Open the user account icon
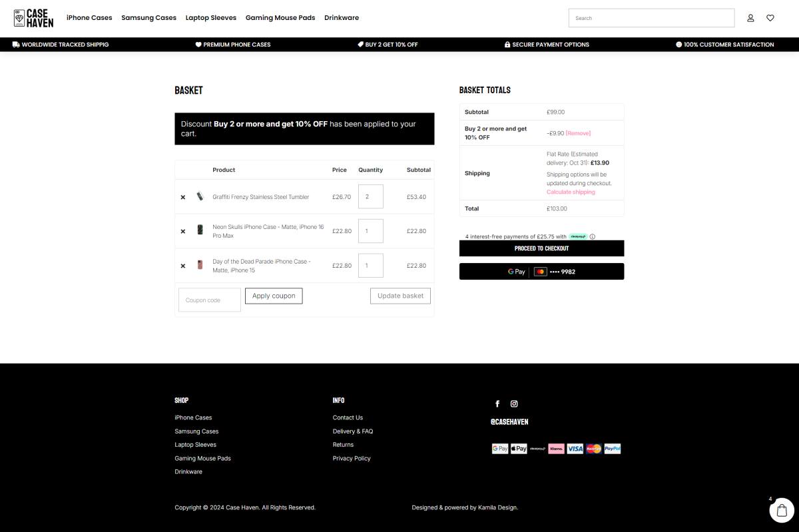799x532 pixels. [x=750, y=18]
